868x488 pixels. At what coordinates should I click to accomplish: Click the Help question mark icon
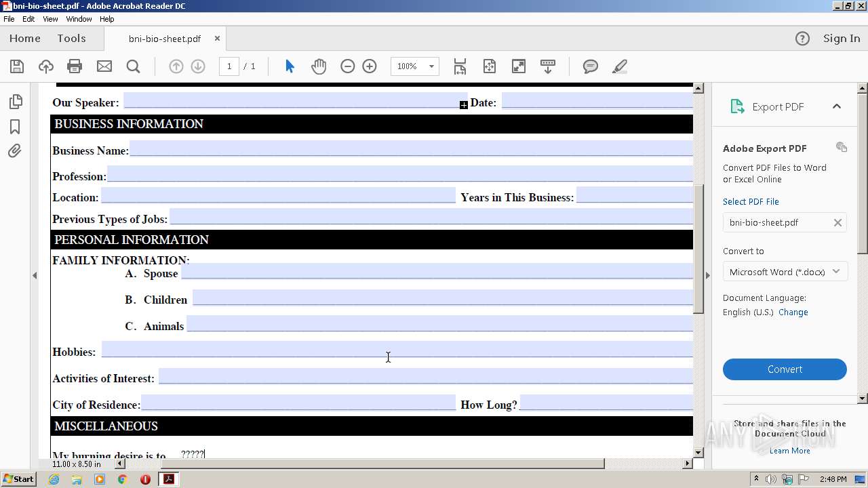[802, 39]
